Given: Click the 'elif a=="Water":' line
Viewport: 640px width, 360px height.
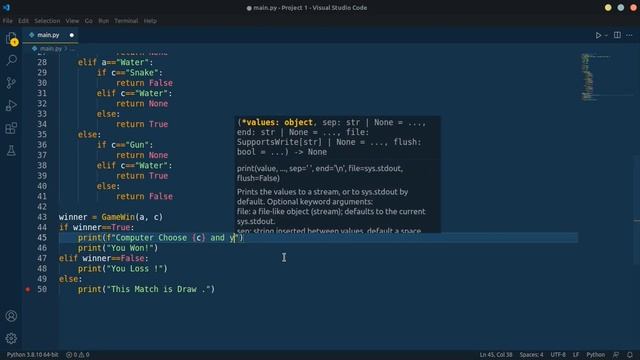Looking at the screenshot, I should coord(116,62).
